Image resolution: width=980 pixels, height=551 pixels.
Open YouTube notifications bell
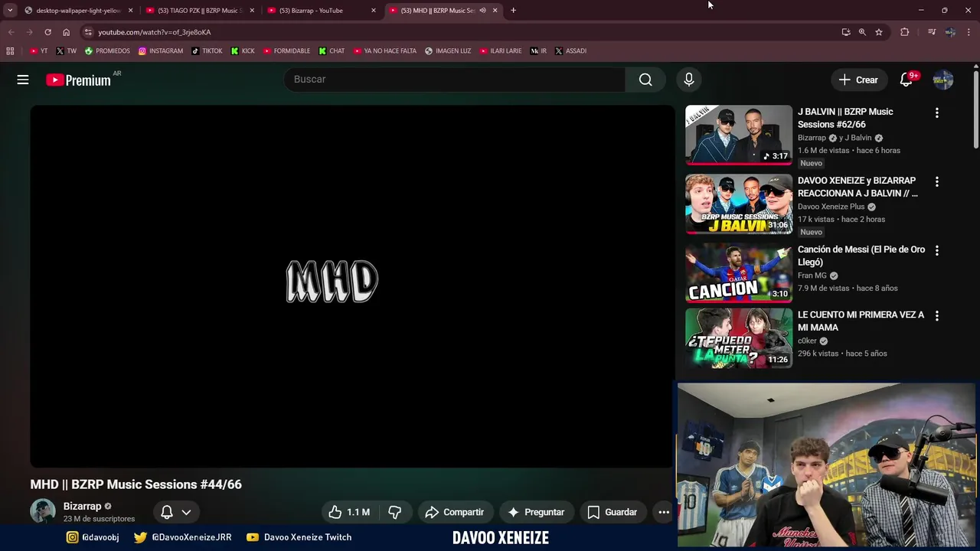click(x=906, y=80)
